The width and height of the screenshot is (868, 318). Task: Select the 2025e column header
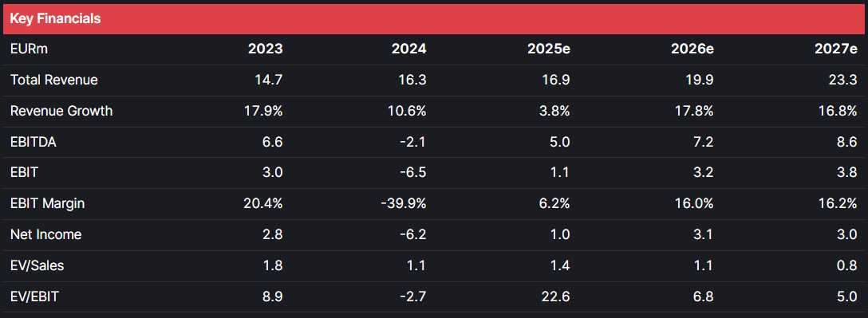[x=549, y=49]
